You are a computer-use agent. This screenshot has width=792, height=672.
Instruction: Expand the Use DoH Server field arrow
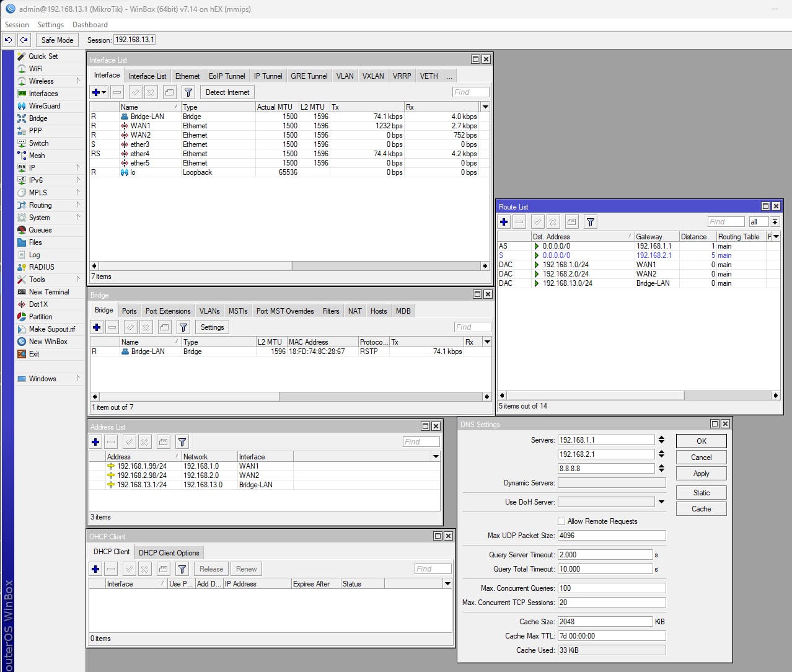pyautogui.click(x=661, y=502)
